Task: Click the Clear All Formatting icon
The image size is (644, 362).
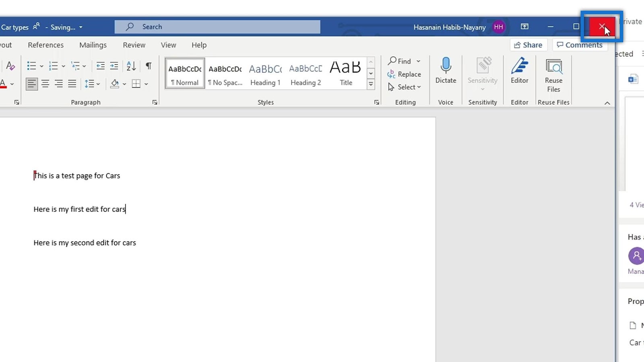Action: click(x=10, y=66)
